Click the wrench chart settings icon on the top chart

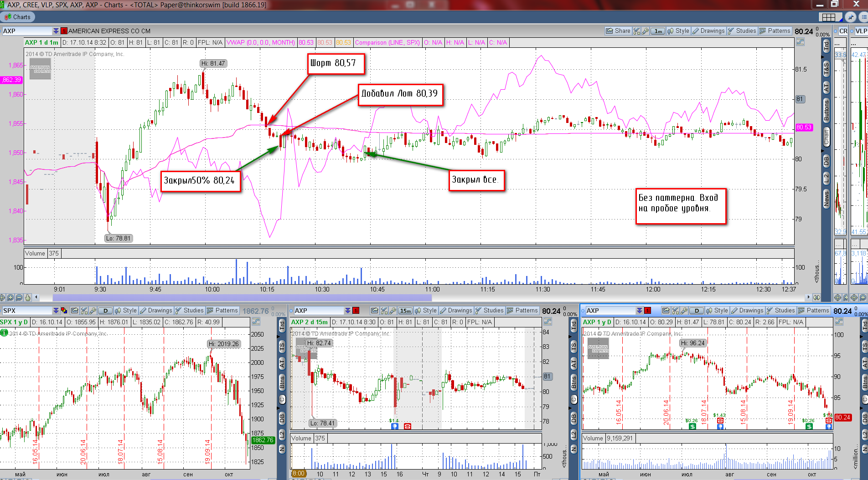[645, 31]
